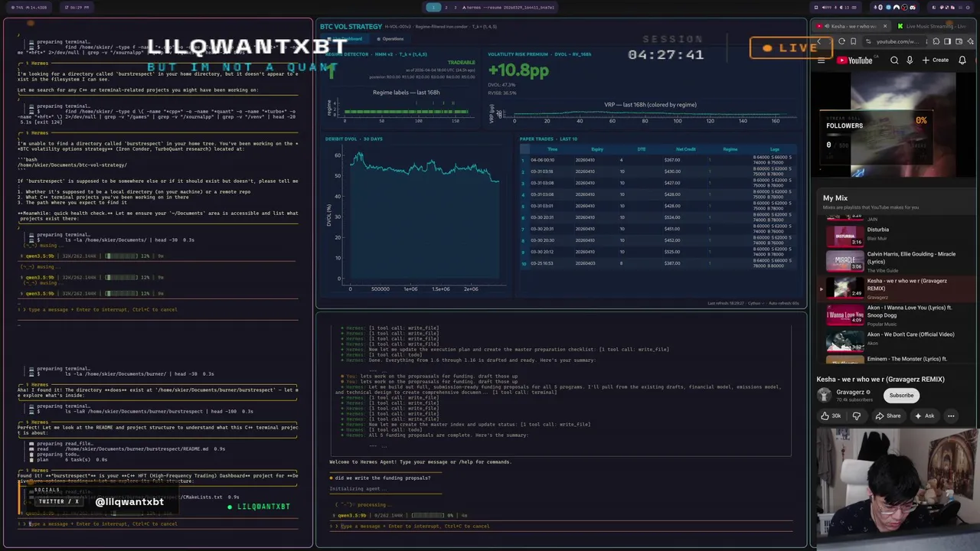Play Akon We Don't Care thumbnail

point(845,341)
